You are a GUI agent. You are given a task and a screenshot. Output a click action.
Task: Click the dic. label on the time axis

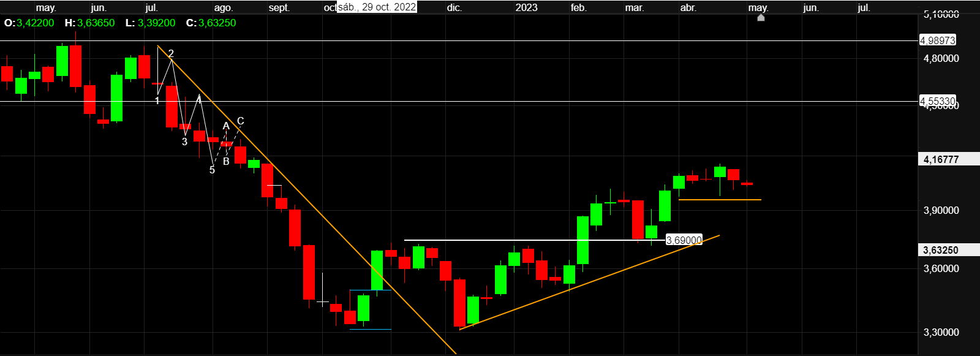tap(454, 8)
